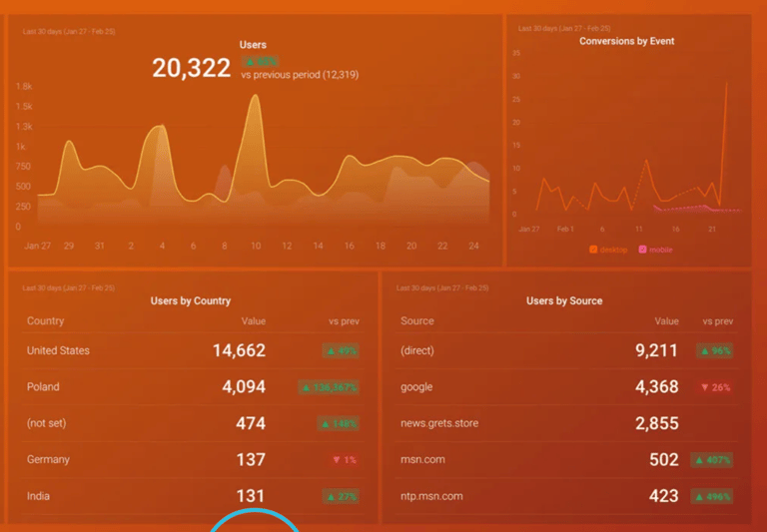The width and height of the screenshot is (767, 532).
Task: Click the Country column header
Action: pyautogui.click(x=46, y=321)
